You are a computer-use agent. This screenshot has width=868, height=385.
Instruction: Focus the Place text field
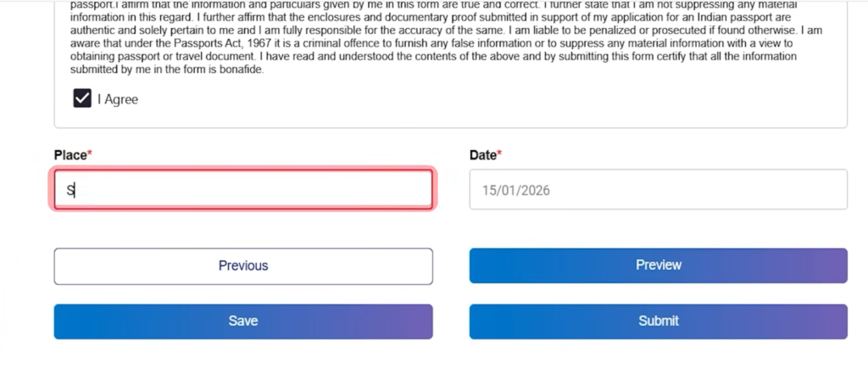point(243,190)
